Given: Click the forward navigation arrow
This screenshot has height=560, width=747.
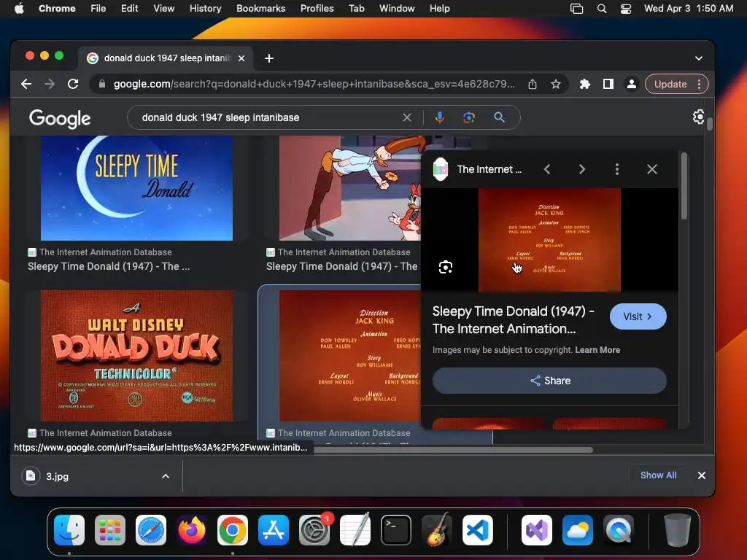Looking at the screenshot, I should point(50,85).
